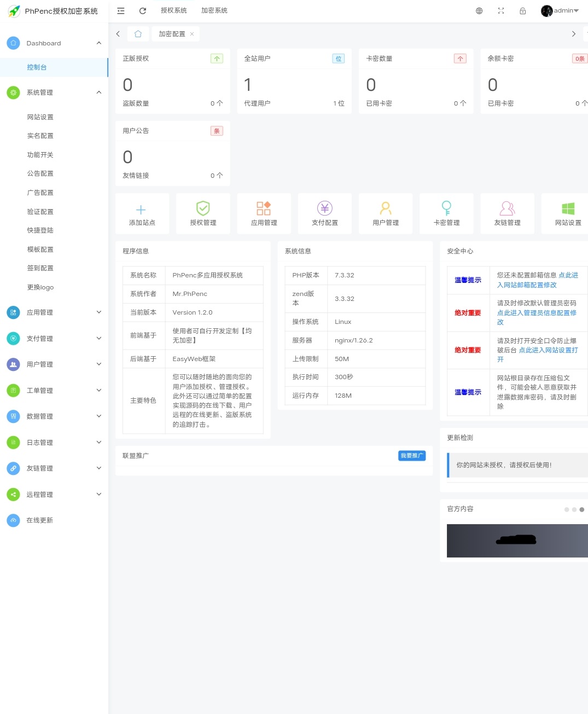
Task: Switch to 加密系统 top menu
Action: tap(214, 11)
